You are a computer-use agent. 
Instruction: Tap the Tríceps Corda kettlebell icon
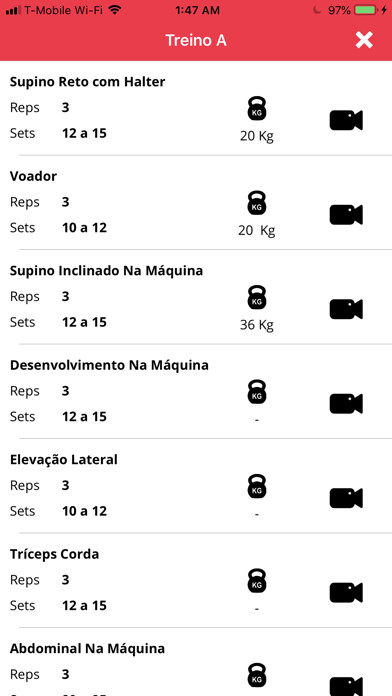(x=257, y=581)
